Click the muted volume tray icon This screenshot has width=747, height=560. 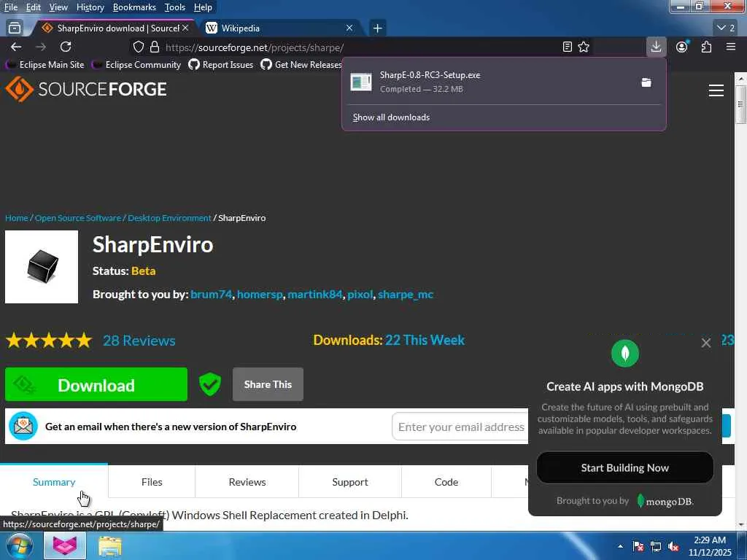coord(673,546)
